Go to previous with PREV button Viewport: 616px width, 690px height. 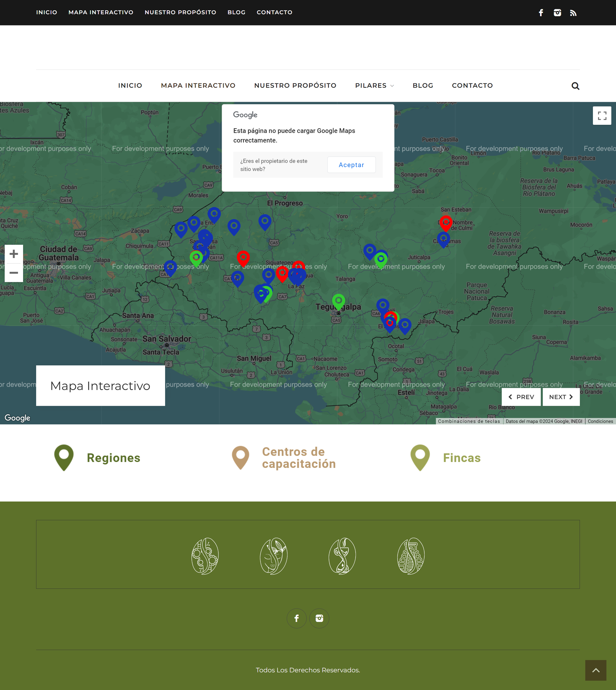pos(521,397)
